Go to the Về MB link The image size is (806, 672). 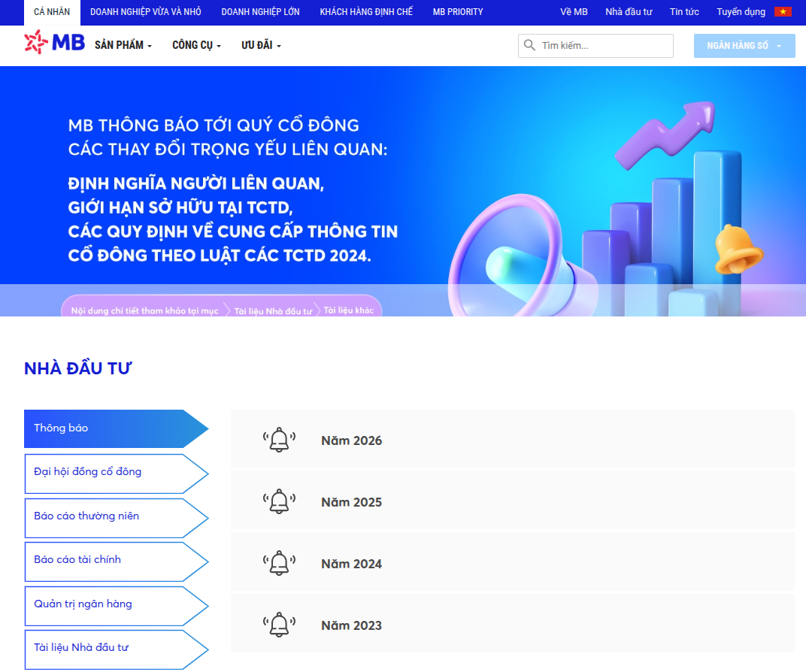pos(574,12)
